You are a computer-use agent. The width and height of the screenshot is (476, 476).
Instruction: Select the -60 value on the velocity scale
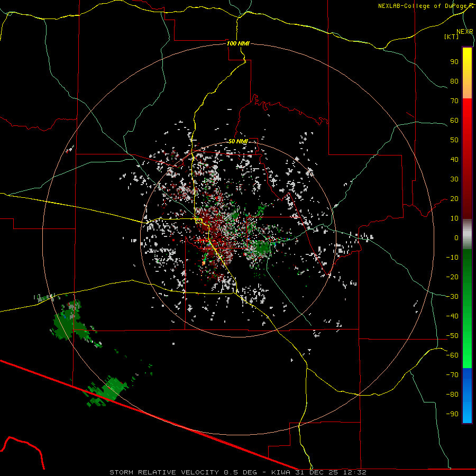pyautogui.click(x=452, y=355)
